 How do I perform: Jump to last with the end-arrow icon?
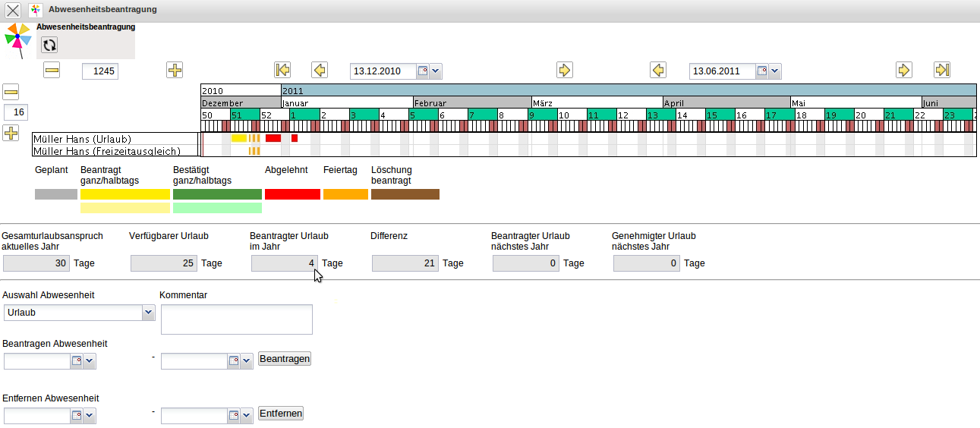point(941,71)
